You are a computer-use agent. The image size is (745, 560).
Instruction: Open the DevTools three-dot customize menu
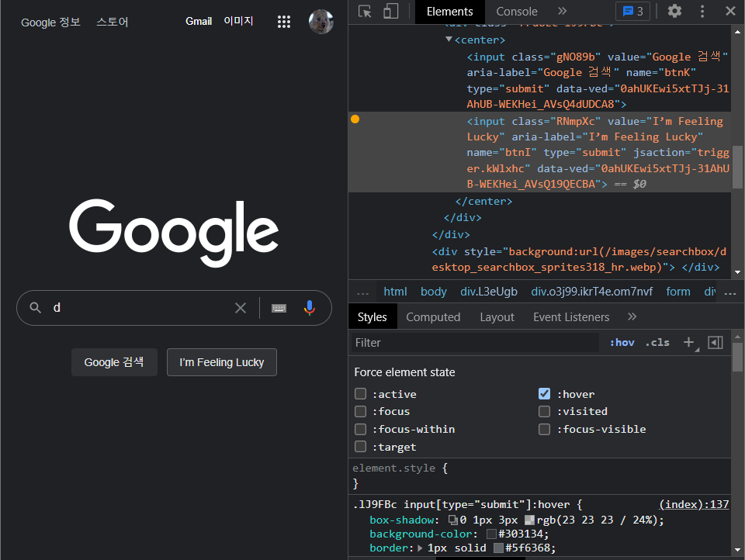702,11
